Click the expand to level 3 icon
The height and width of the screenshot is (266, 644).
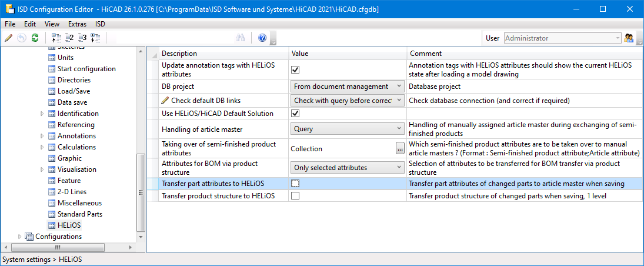tap(82, 38)
